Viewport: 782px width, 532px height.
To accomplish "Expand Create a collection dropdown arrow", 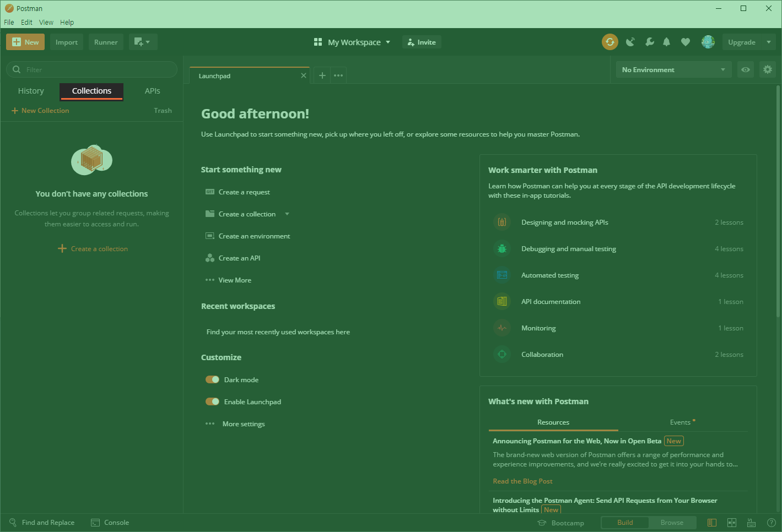I will [287, 214].
